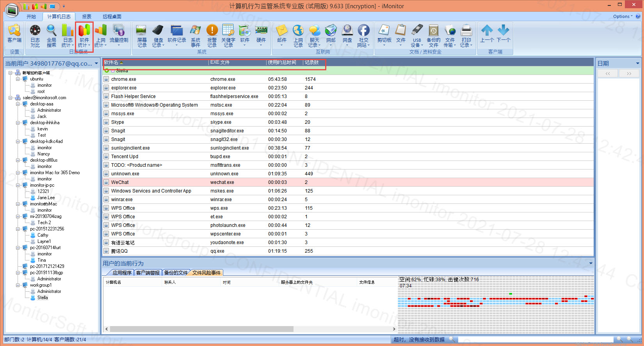Select user Stella under workgroup1

coord(43,298)
